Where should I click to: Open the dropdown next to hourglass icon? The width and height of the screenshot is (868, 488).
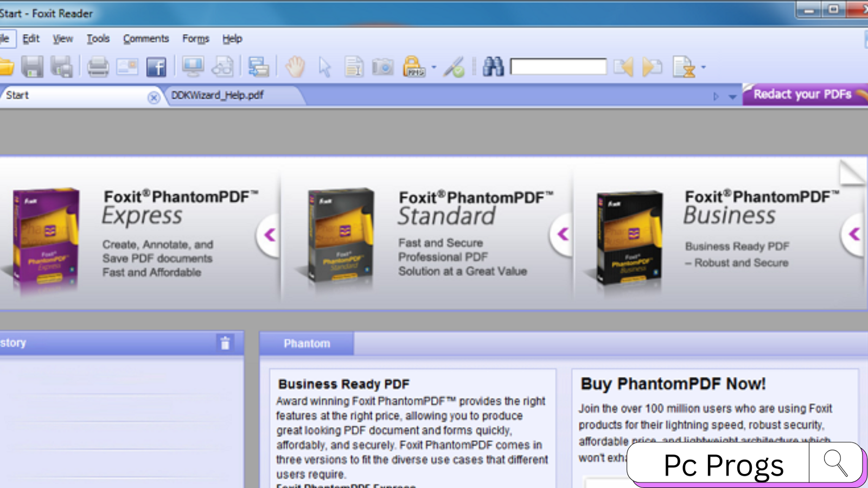click(704, 67)
